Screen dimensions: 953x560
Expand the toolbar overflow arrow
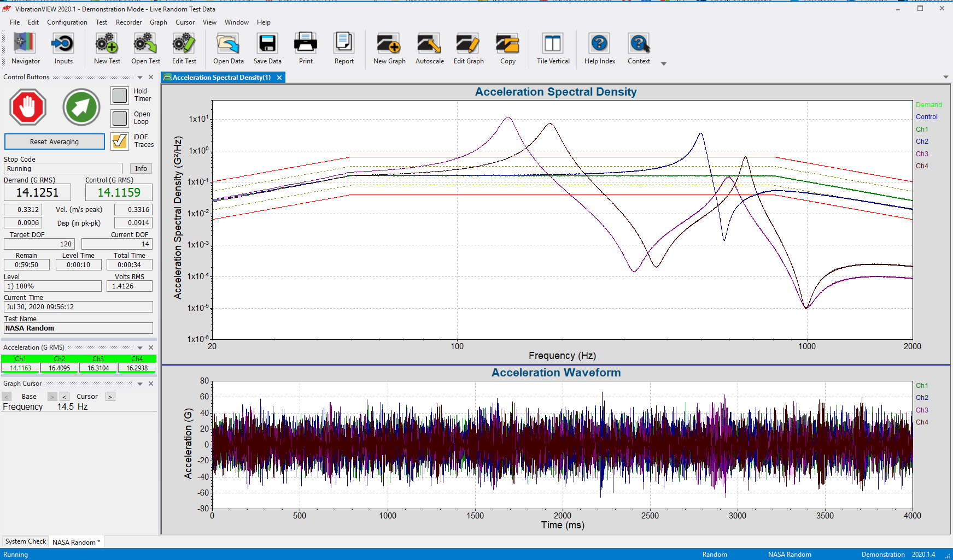point(664,64)
